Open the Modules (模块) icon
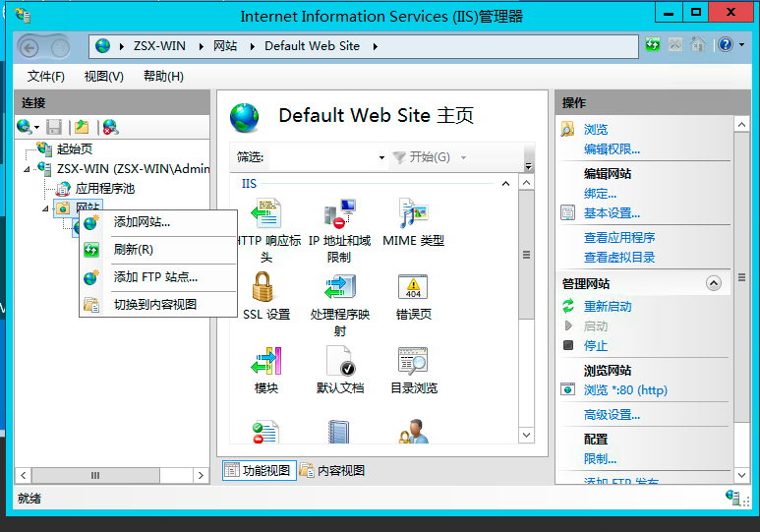The image size is (760, 532). point(266,360)
